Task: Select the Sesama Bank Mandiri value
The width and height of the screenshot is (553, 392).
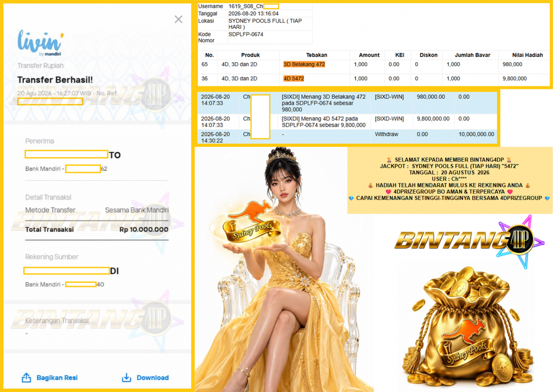Action: point(137,210)
